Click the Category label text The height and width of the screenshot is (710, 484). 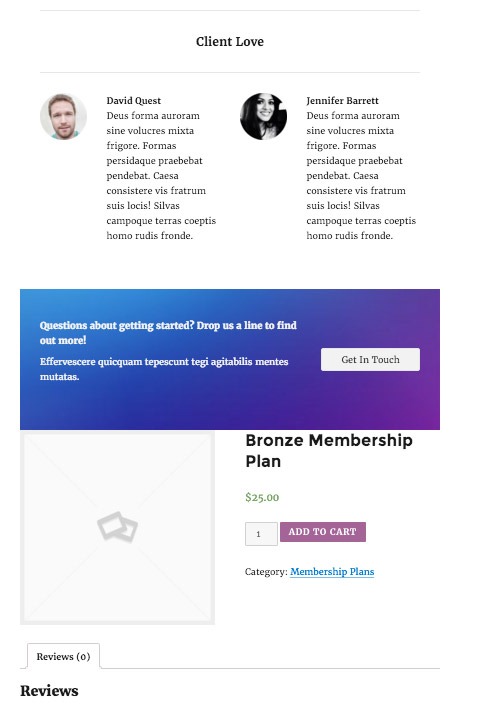click(x=266, y=572)
